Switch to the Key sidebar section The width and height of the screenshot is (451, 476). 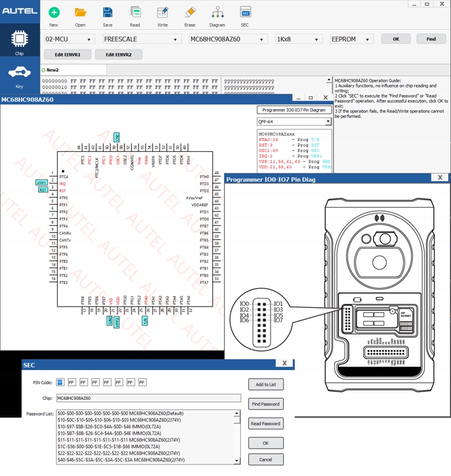pyautogui.click(x=20, y=76)
